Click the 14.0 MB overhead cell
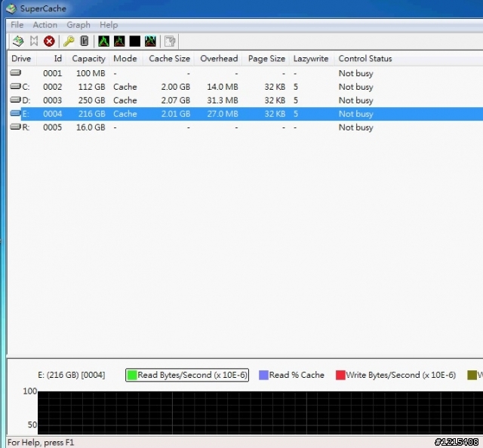 click(223, 87)
